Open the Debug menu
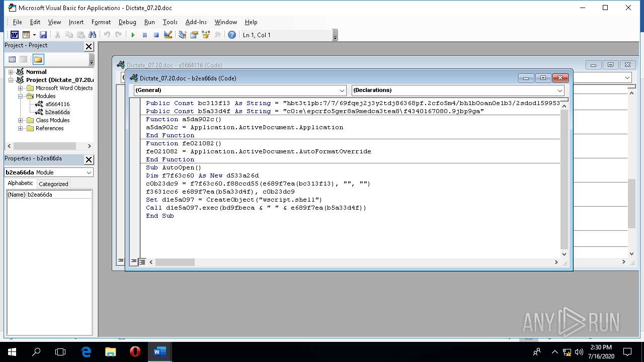The width and height of the screenshot is (644, 362). 127,22
